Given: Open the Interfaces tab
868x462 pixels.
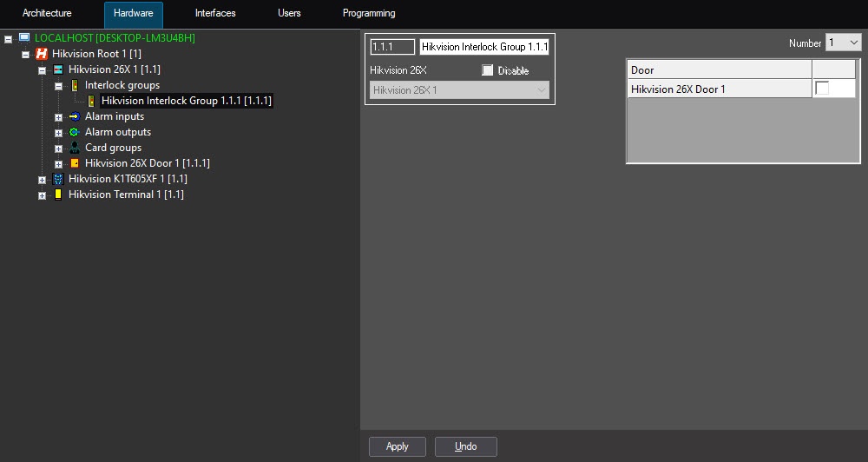Looking at the screenshot, I should pyautogui.click(x=215, y=13).
